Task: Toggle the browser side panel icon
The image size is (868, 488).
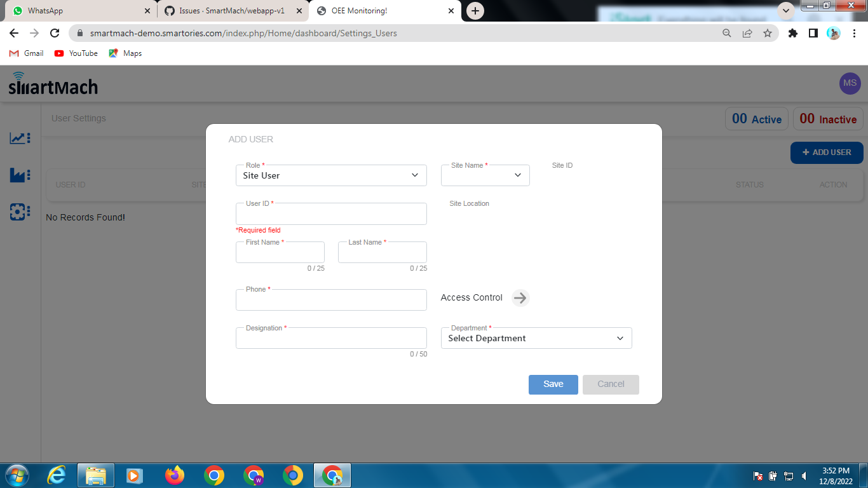Action: point(813,33)
